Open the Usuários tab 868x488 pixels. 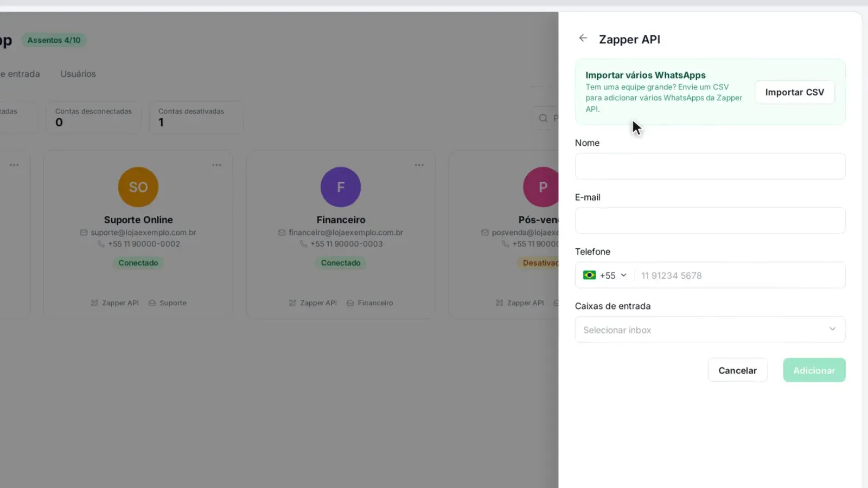[78, 74]
